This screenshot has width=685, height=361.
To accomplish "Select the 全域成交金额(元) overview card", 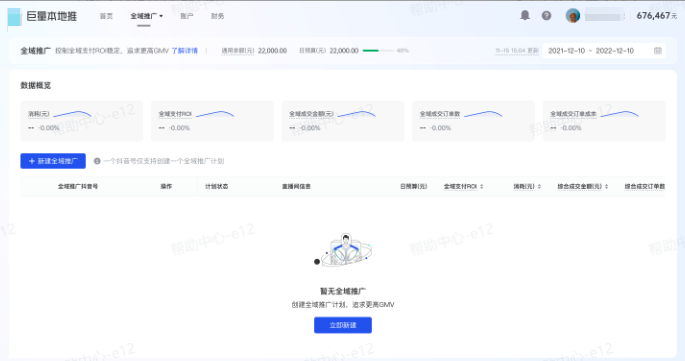I will coord(343,121).
